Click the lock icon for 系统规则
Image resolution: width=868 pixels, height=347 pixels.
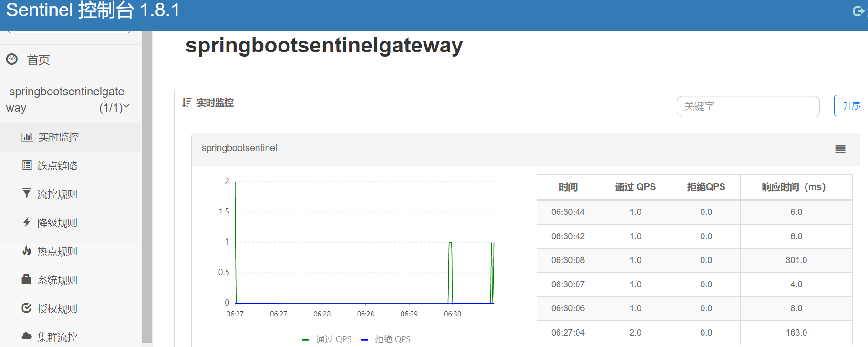27,279
